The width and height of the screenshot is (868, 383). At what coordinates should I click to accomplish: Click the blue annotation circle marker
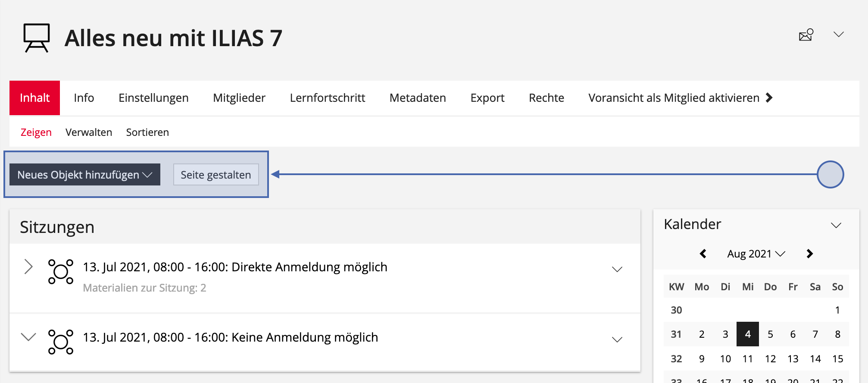pyautogui.click(x=830, y=174)
